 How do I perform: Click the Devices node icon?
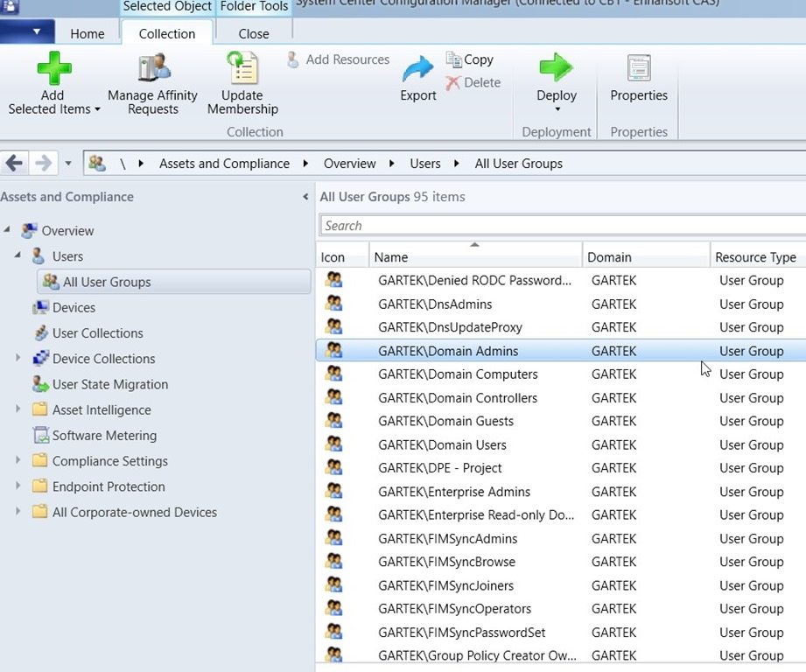pyautogui.click(x=40, y=307)
